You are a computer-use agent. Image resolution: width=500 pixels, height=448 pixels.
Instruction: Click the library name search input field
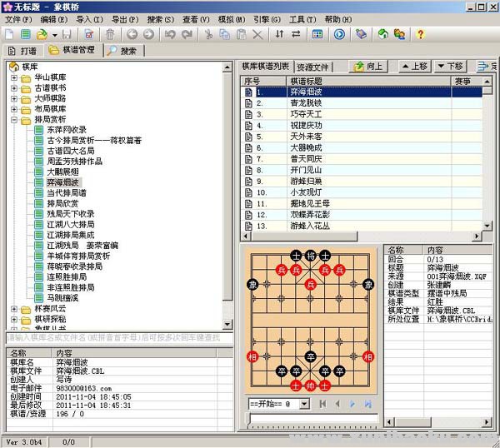pyautogui.click(x=117, y=338)
